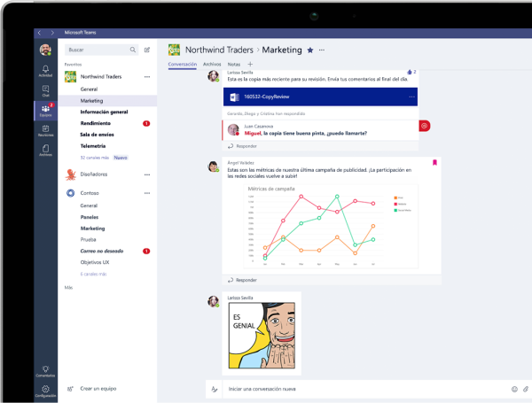
Task: Click the Crear un equipo icon
Action: [x=70, y=389]
